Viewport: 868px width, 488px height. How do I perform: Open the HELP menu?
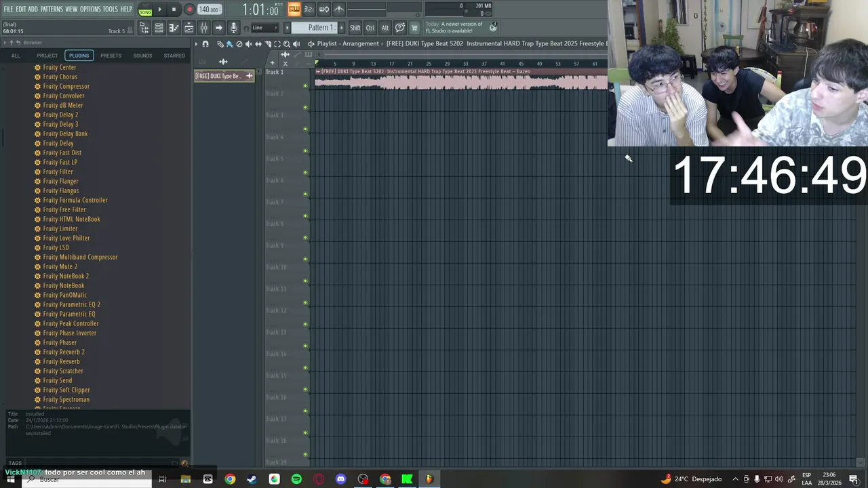[127, 9]
